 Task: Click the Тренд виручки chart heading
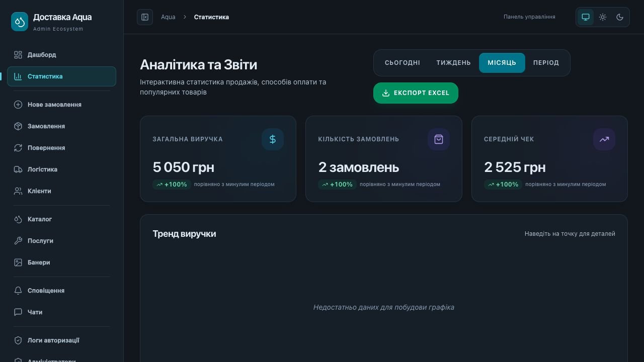coord(184,234)
